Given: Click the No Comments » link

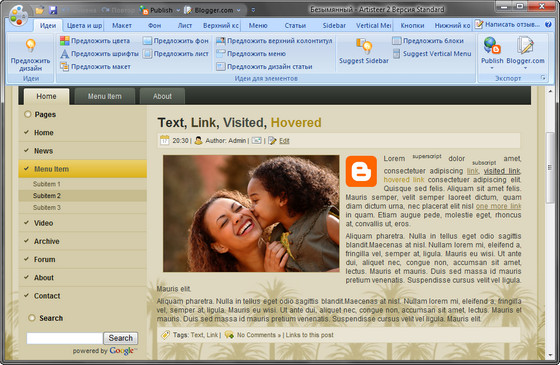Looking at the screenshot, I should point(259,335).
